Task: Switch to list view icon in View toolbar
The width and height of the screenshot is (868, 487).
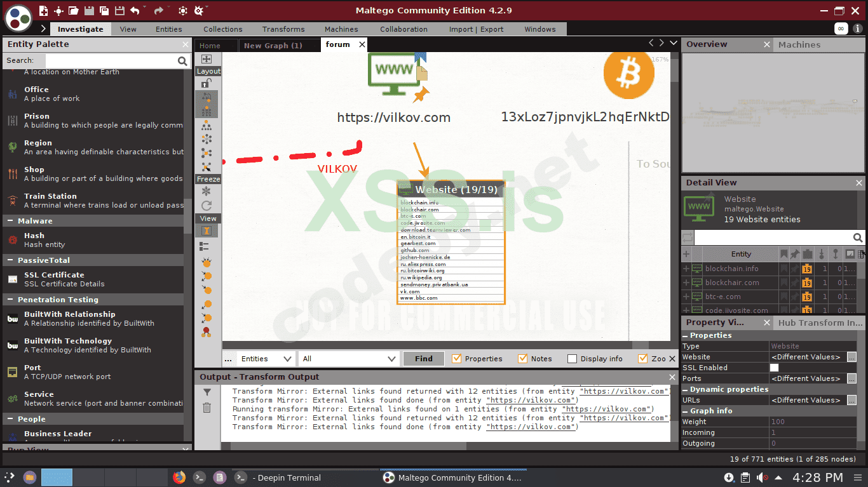Action: coord(205,246)
